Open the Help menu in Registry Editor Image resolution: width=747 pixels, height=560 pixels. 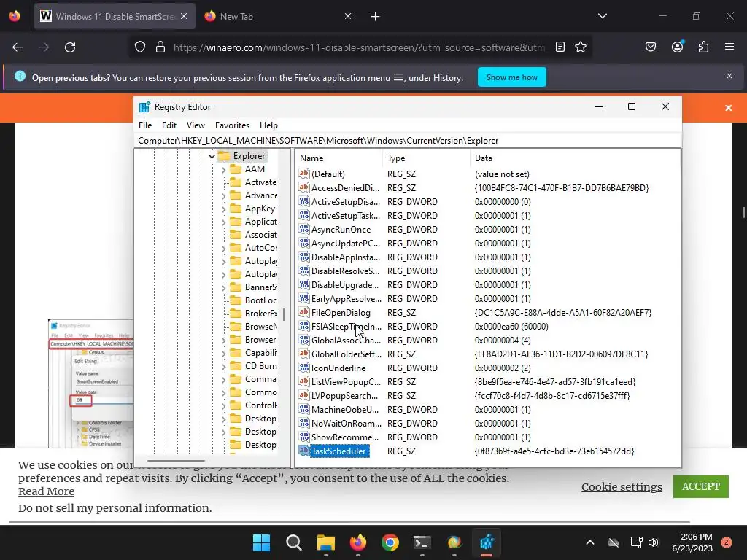(268, 125)
